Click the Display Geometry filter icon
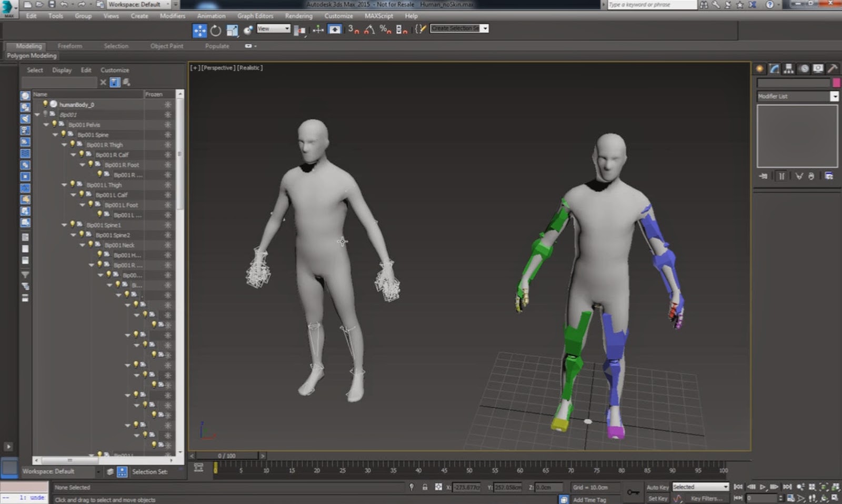The image size is (842, 504). [25, 96]
